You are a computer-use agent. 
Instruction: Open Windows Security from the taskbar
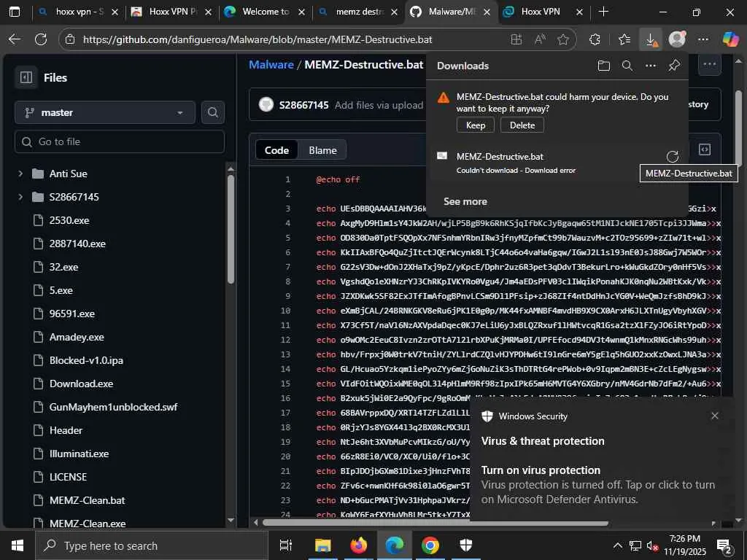[x=466, y=545]
